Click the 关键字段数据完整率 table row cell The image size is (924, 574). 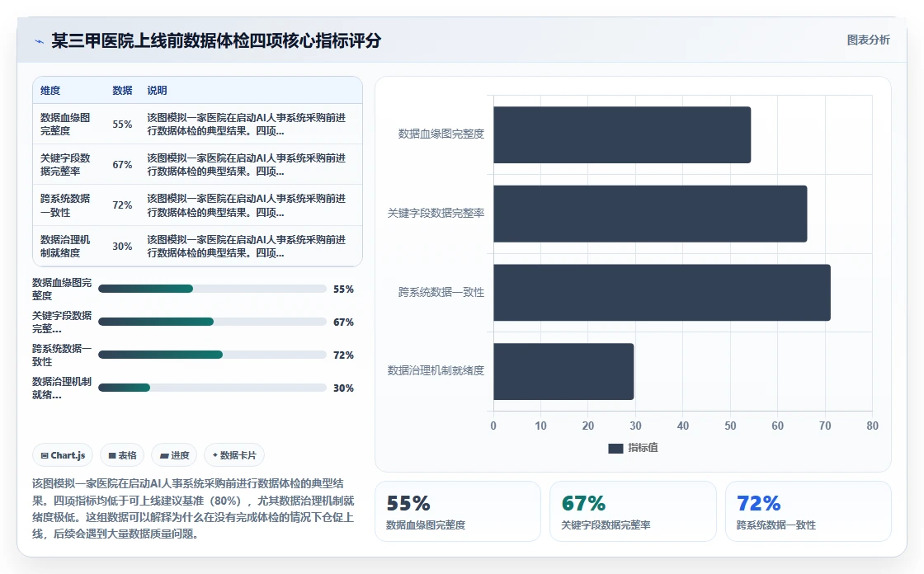(x=65, y=164)
